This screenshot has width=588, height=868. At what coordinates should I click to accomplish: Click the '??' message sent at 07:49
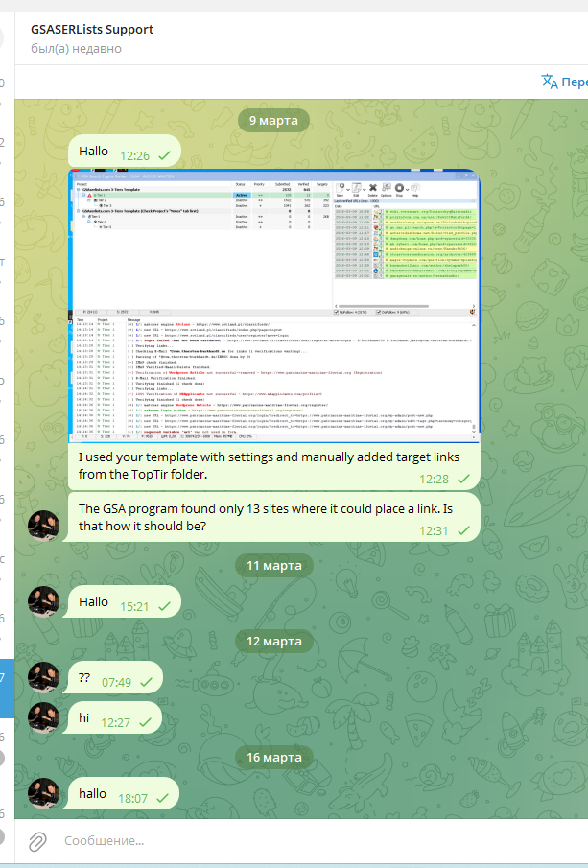pos(84,679)
